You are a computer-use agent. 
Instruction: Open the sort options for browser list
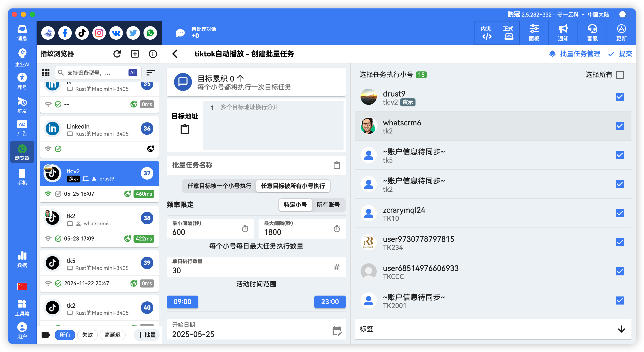(x=150, y=73)
